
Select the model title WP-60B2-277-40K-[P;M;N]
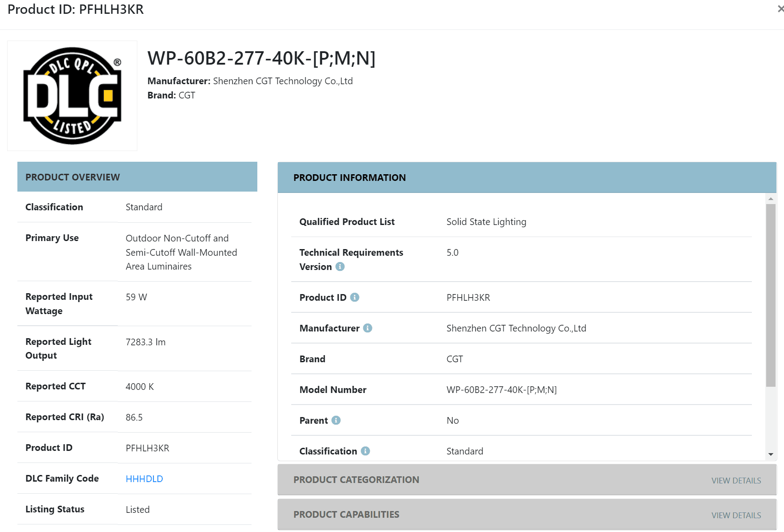pyautogui.click(x=261, y=58)
